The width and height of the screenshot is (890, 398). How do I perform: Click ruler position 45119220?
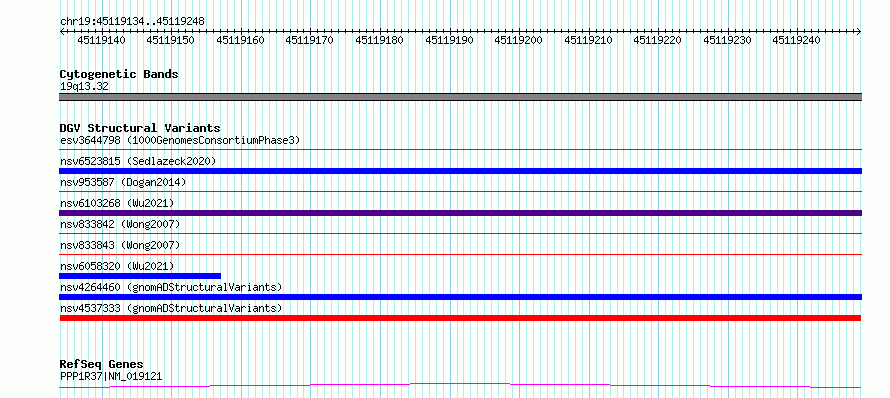click(658, 40)
